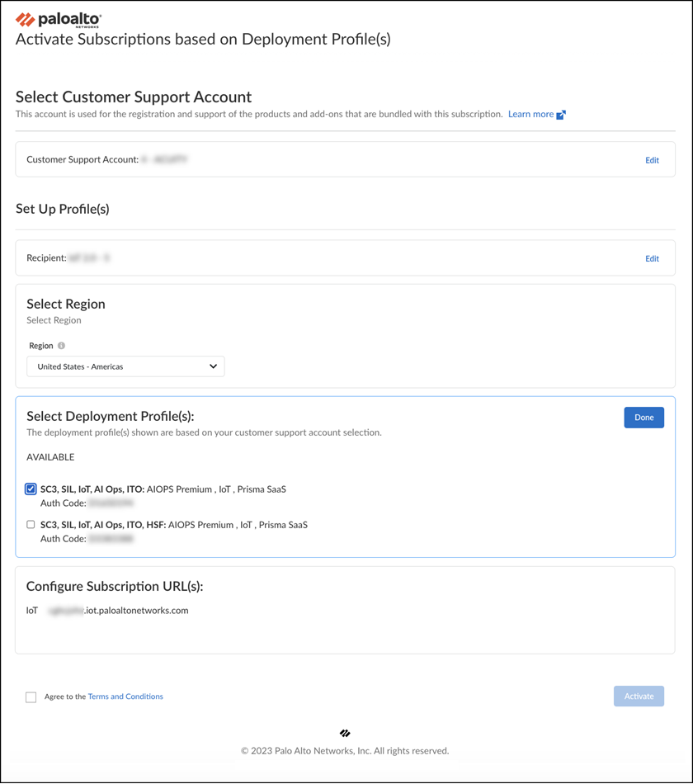Click the chevron arrow of the Region selector
Viewport: 693px width, 784px height.
click(213, 366)
